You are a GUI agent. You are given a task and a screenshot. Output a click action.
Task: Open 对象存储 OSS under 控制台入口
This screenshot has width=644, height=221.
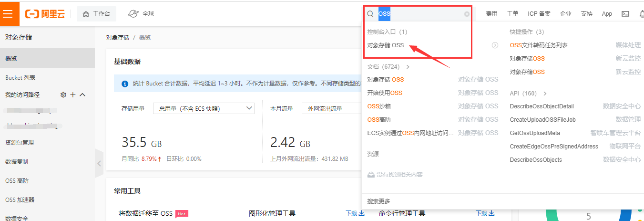click(386, 45)
